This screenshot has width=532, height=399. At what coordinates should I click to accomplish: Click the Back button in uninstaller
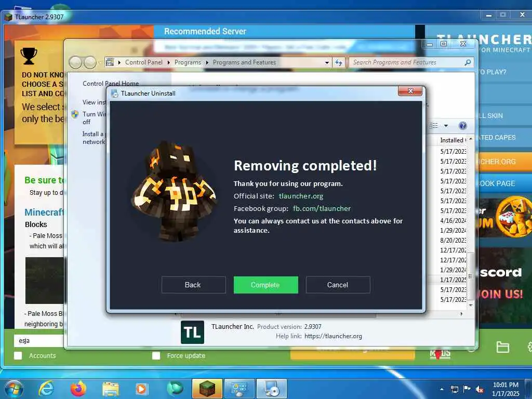coord(193,285)
